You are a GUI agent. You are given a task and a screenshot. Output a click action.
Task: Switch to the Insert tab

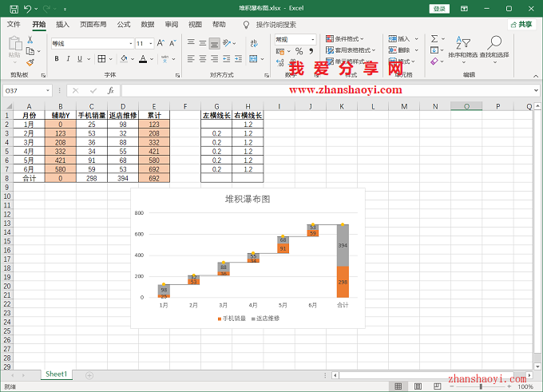coord(62,25)
